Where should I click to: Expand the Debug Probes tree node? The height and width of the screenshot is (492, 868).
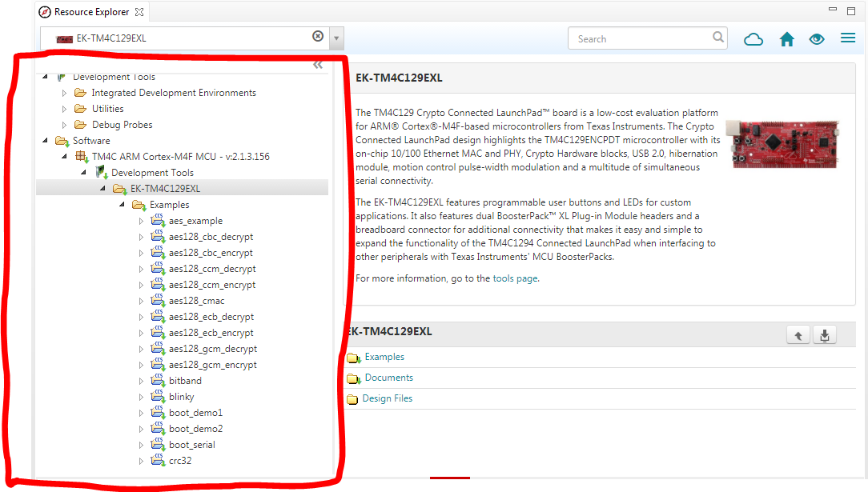tap(64, 125)
